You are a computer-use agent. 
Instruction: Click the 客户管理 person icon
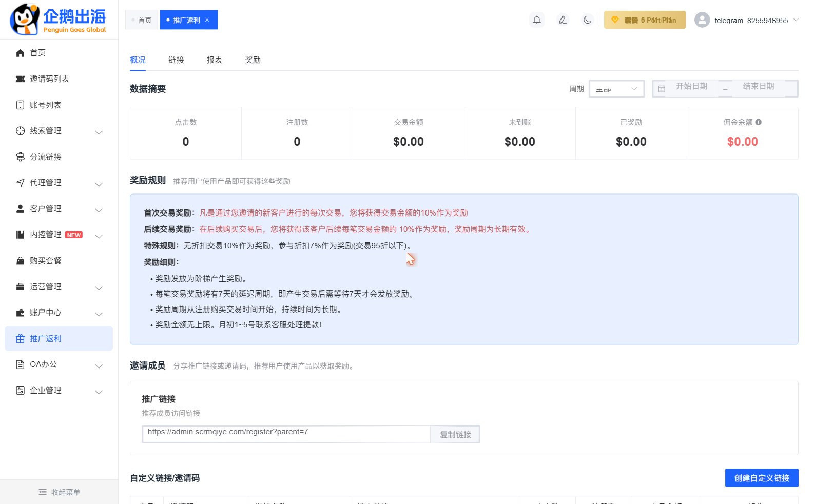pyautogui.click(x=20, y=209)
